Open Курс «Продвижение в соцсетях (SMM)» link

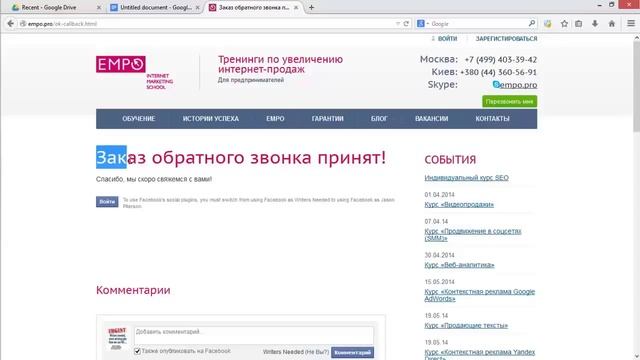(x=473, y=235)
